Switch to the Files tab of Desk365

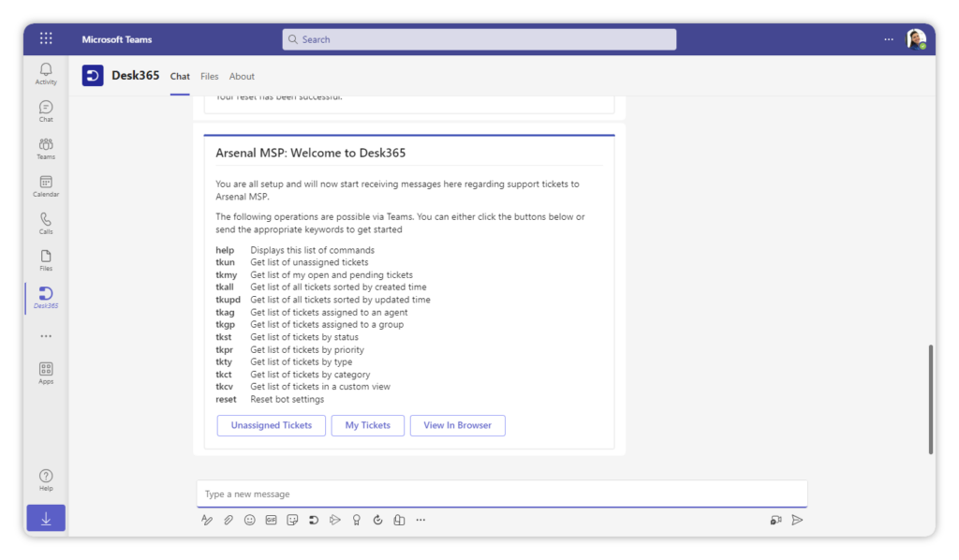pyautogui.click(x=209, y=76)
